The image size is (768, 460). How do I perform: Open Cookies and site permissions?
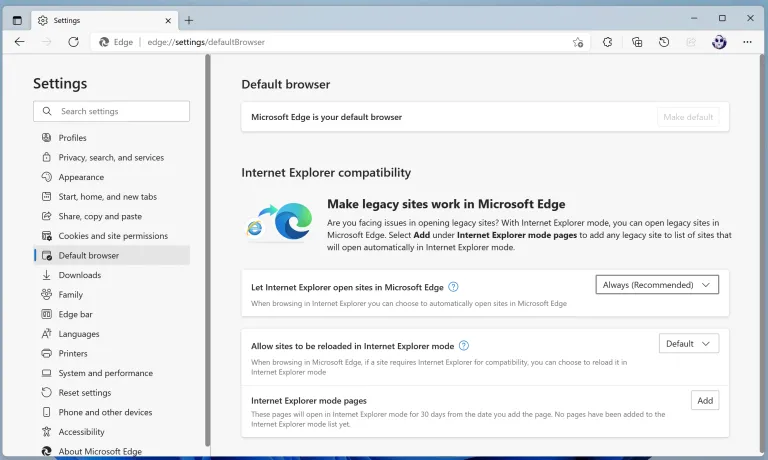click(112, 236)
